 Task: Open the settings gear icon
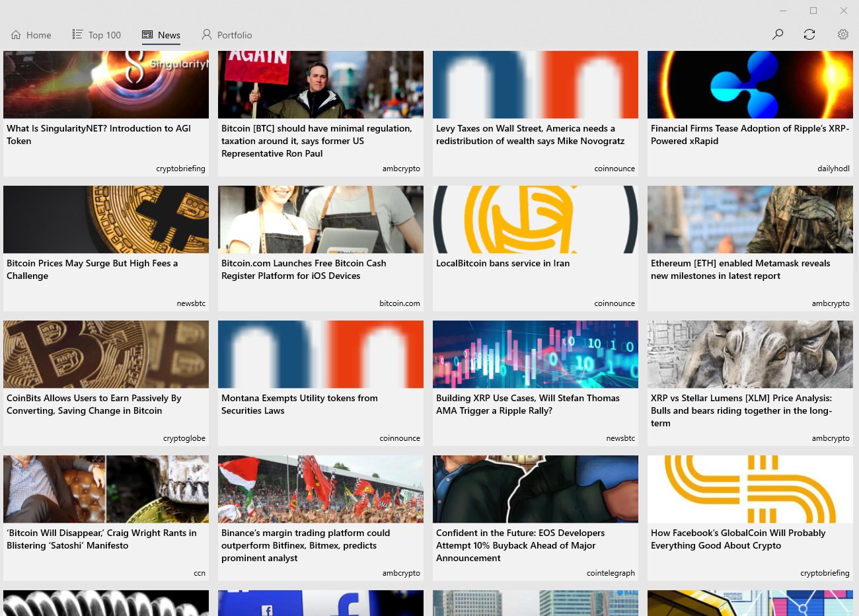[x=843, y=34]
